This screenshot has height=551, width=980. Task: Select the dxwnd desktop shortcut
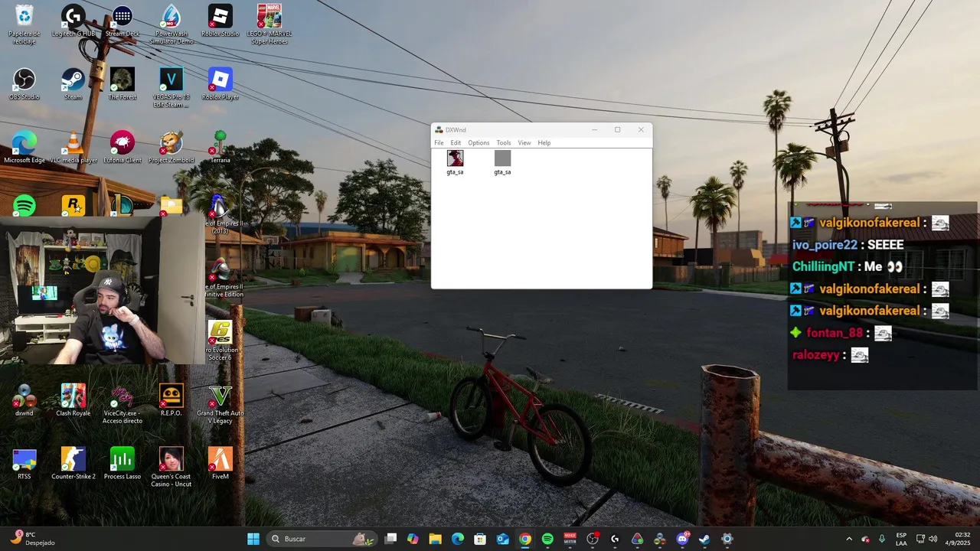24,400
